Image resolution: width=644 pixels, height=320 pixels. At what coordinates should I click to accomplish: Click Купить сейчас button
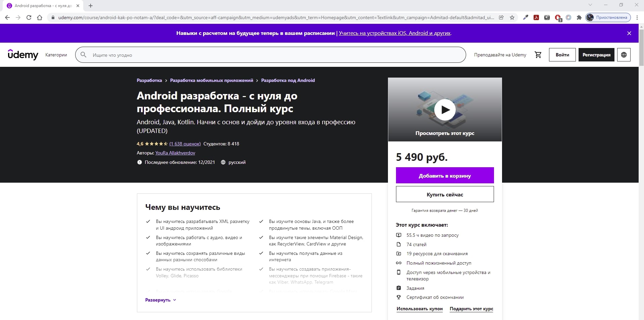point(445,194)
